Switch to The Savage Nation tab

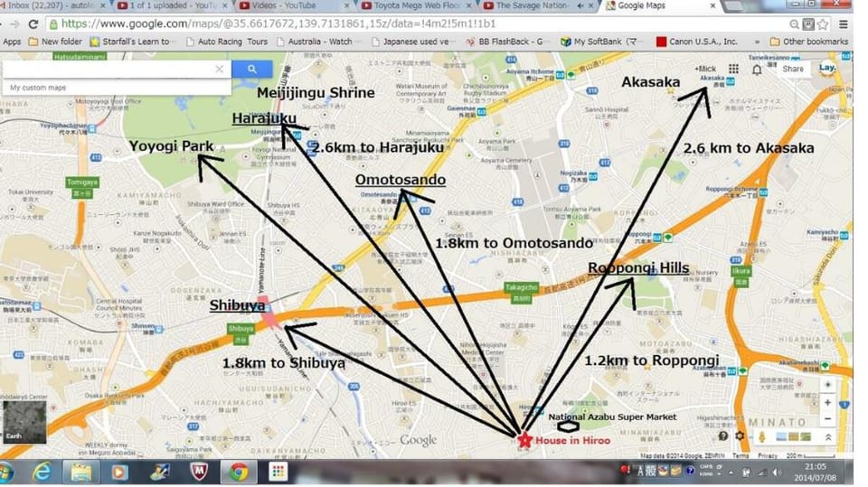[536, 5]
